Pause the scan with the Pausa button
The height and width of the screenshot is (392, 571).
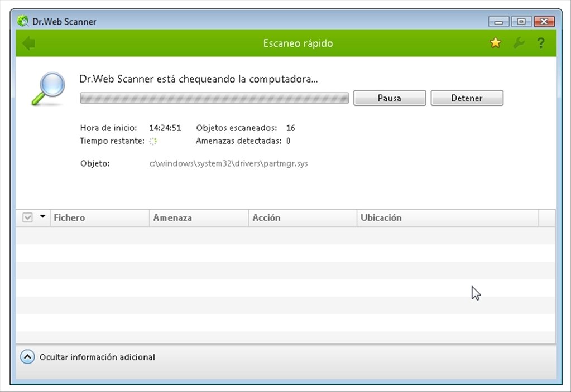[x=390, y=98]
